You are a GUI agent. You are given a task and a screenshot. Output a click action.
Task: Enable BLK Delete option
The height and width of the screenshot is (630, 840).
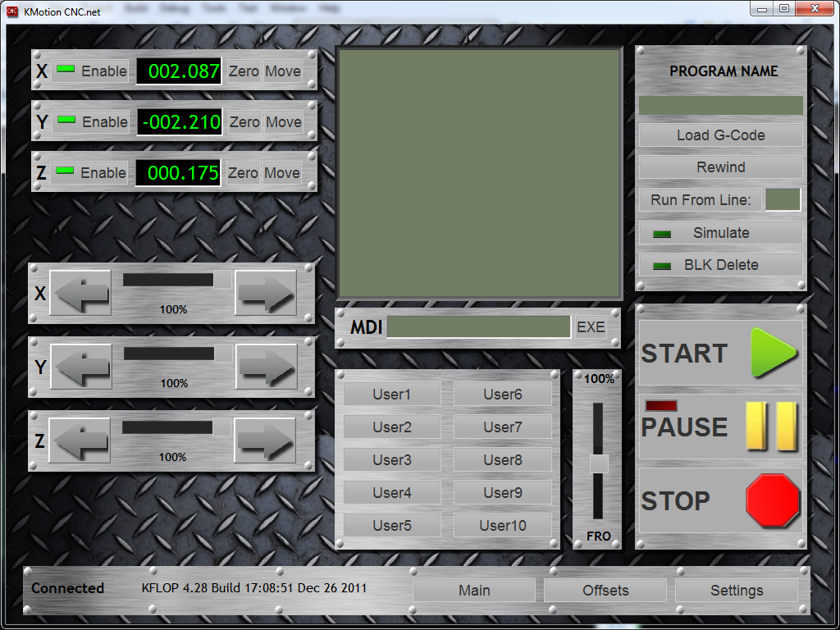(x=720, y=265)
